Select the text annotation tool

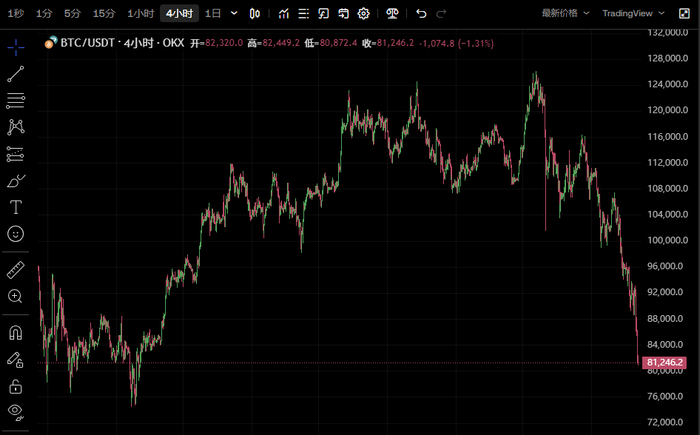point(16,207)
